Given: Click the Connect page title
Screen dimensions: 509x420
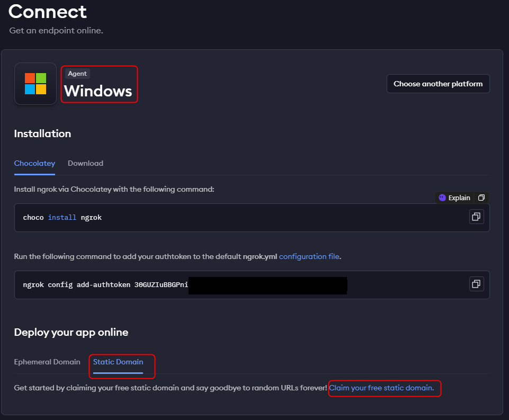Looking at the screenshot, I should (x=48, y=11).
